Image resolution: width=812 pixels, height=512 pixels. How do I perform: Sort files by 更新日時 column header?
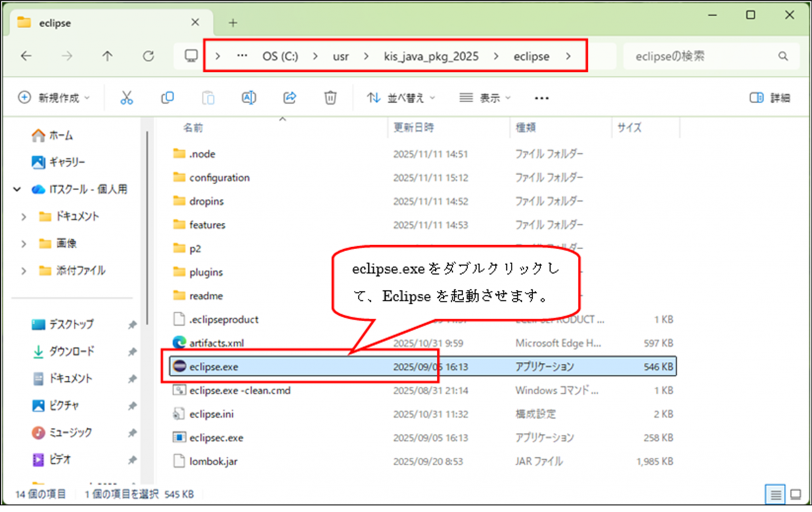[x=414, y=128]
